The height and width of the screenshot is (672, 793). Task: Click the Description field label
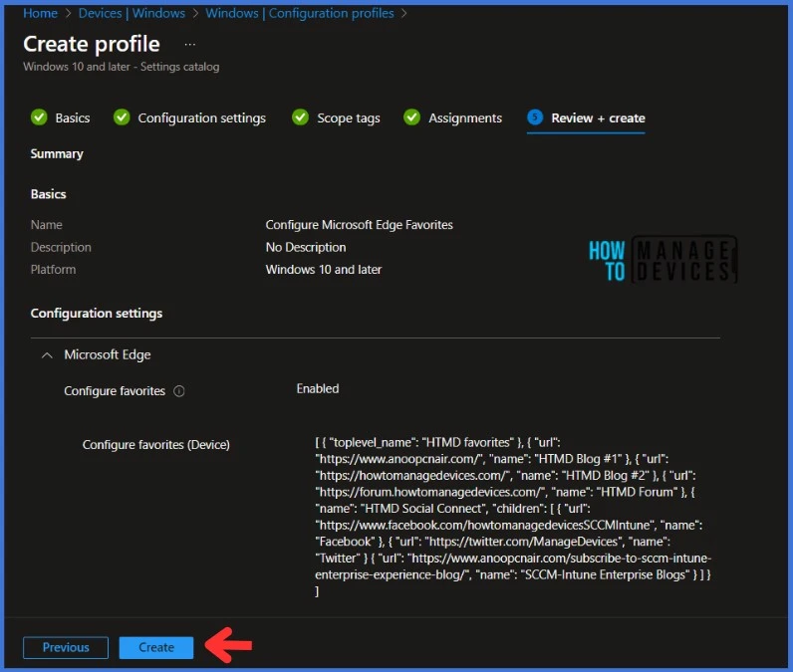(x=61, y=247)
